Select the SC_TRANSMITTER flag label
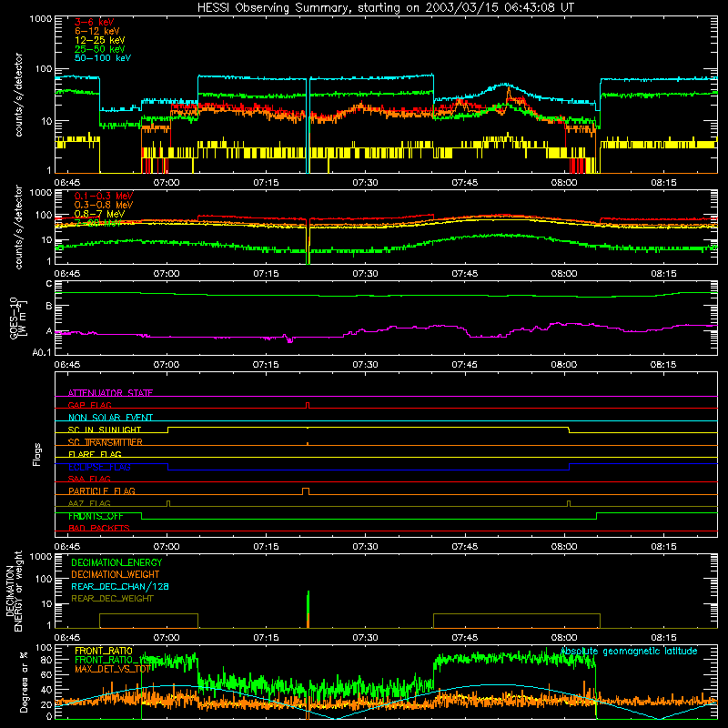 (106, 442)
